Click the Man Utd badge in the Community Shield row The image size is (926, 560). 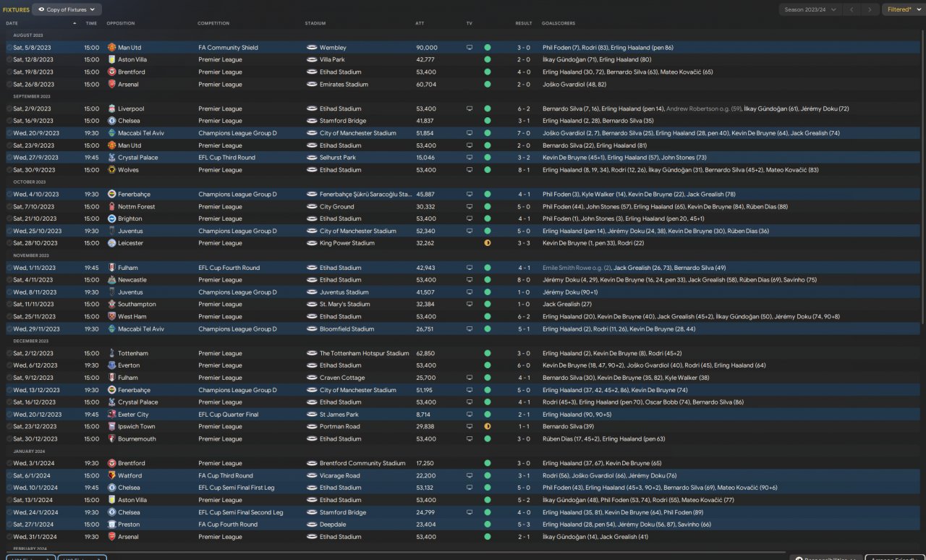point(111,48)
